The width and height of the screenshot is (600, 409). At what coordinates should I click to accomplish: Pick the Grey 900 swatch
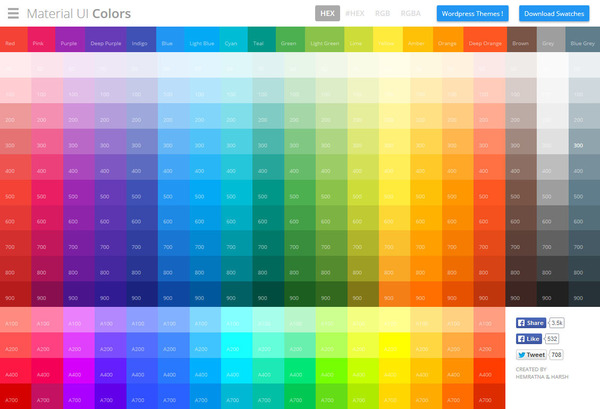tap(553, 294)
